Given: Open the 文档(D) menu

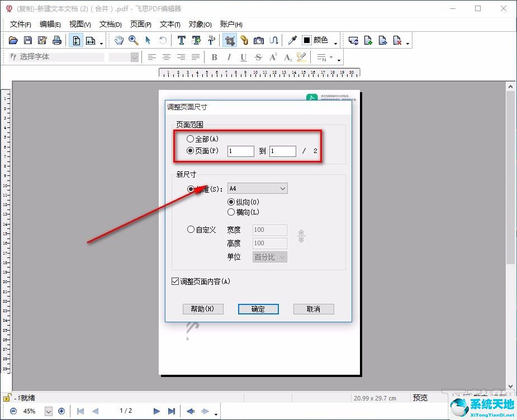Looking at the screenshot, I should 110,24.
